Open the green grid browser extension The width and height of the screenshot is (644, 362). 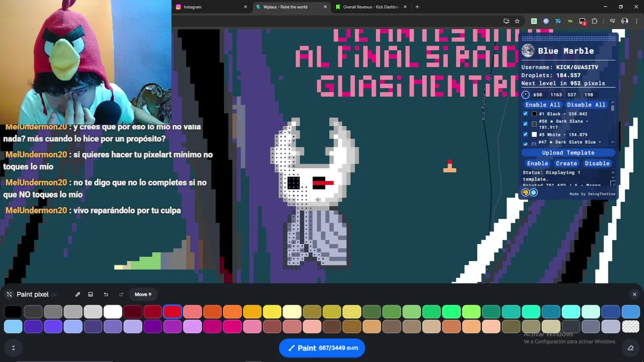point(534,21)
